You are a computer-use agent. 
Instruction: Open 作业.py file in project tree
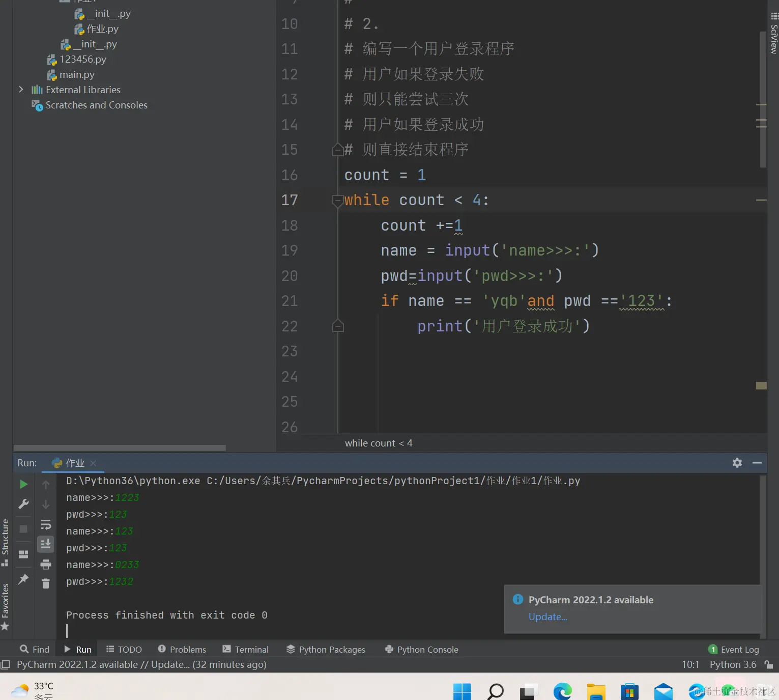(x=102, y=29)
